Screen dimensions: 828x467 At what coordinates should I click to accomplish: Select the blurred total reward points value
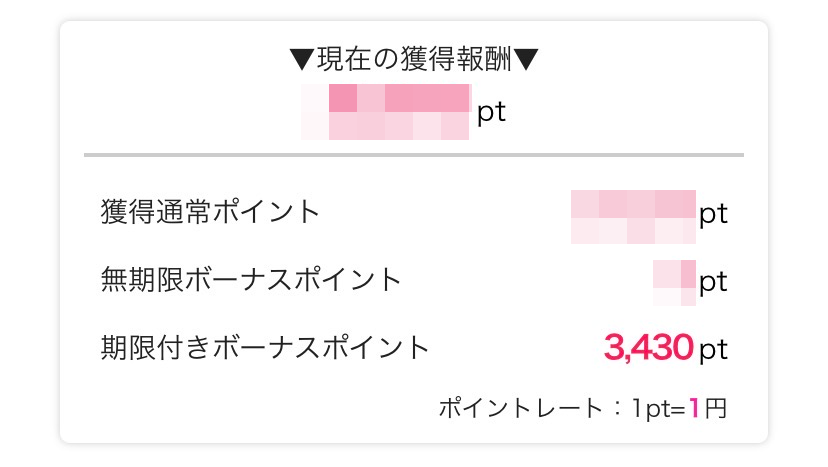(x=386, y=112)
